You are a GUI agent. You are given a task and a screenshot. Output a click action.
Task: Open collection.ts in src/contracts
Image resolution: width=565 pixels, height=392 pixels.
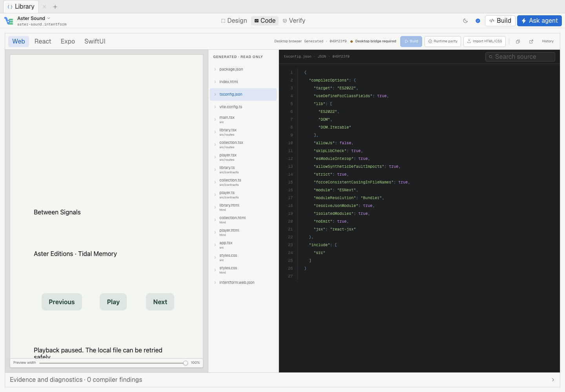[x=243, y=182]
